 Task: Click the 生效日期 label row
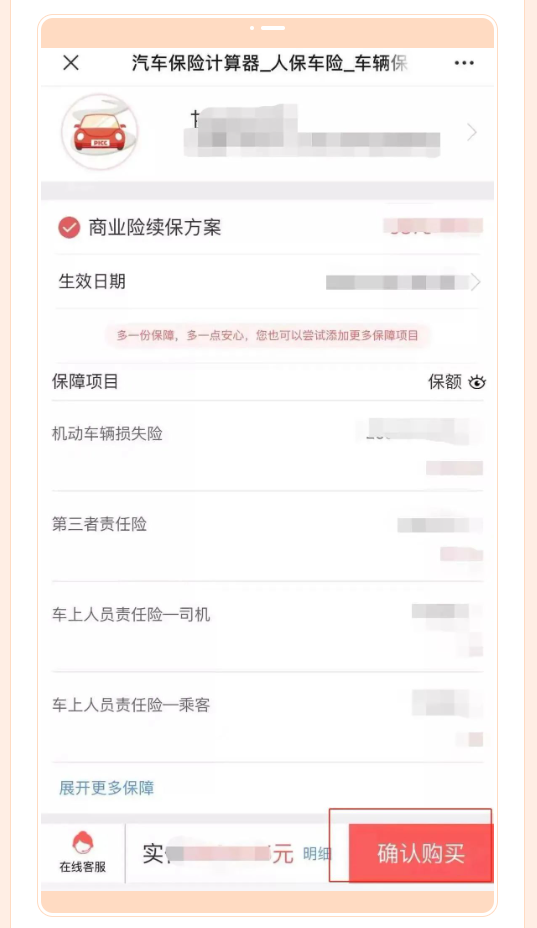point(268,282)
